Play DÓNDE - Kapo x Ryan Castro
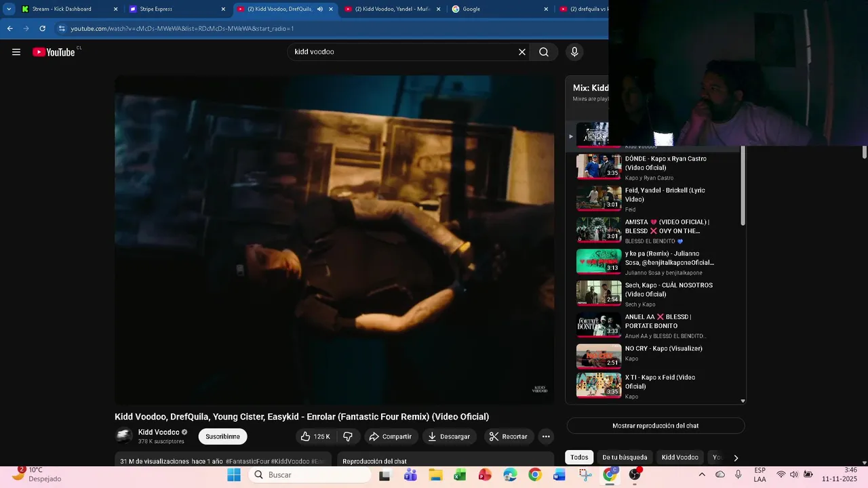The width and height of the screenshot is (868, 488). pyautogui.click(x=654, y=167)
